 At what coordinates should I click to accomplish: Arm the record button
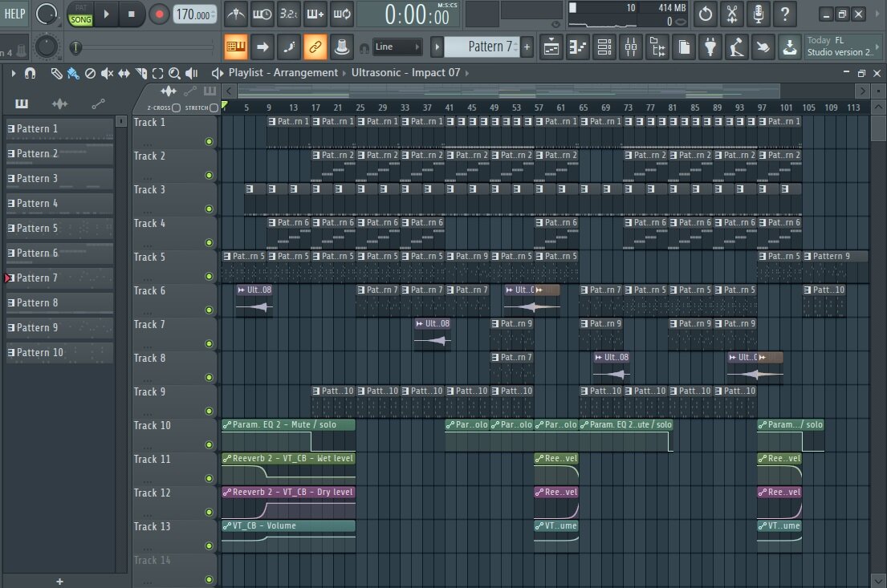pyautogui.click(x=159, y=14)
